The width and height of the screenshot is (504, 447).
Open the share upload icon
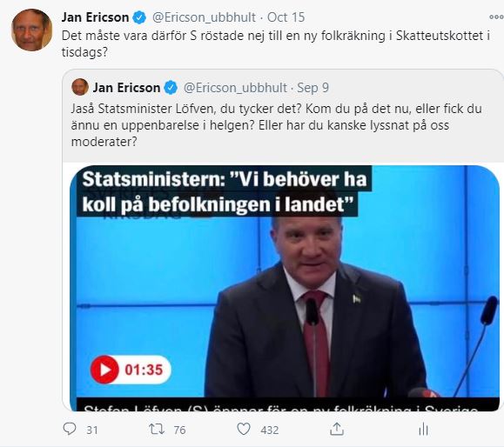(337, 429)
